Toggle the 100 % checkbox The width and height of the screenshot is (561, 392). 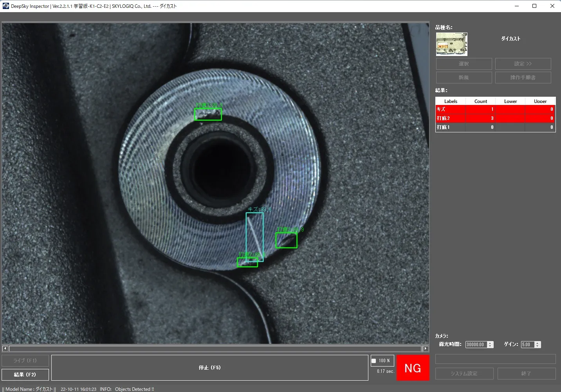374,361
